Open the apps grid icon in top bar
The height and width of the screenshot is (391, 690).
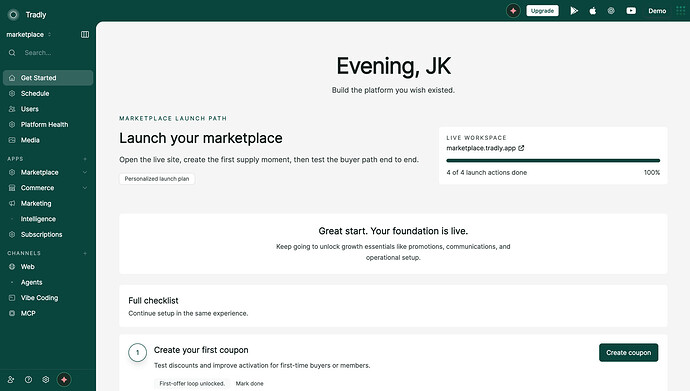(680, 11)
